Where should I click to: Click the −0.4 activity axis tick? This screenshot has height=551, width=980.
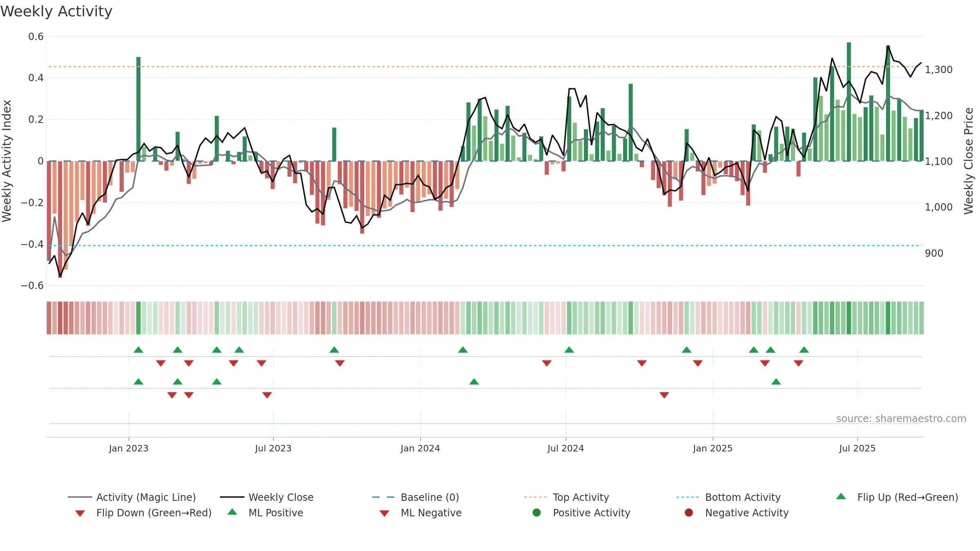click(32, 244)
